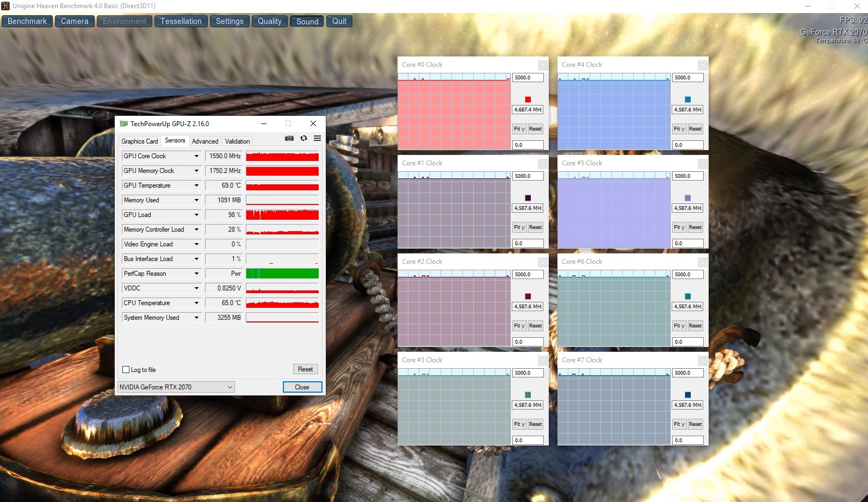Image resolution: width=868 pixels, height=502 pixels.
Task: Close the GPU-Z window with the X
Action: pyautogui.click(x=313, y=124)
